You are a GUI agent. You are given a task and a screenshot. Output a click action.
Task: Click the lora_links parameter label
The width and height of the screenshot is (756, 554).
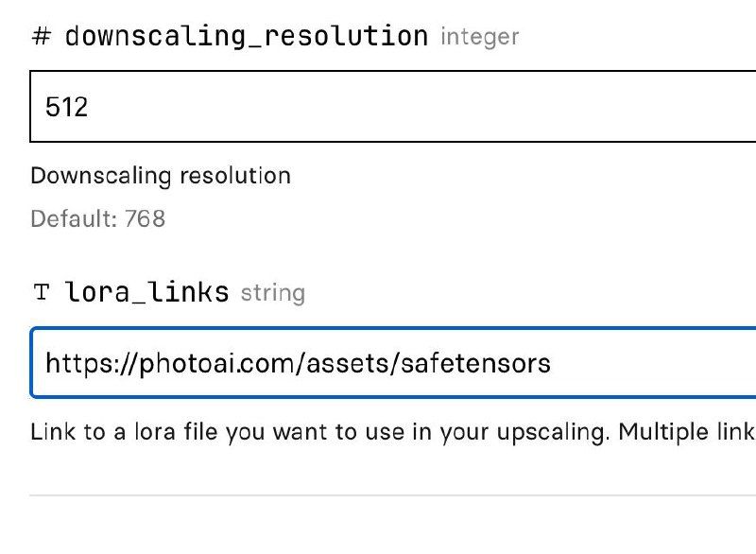(146, 293)
